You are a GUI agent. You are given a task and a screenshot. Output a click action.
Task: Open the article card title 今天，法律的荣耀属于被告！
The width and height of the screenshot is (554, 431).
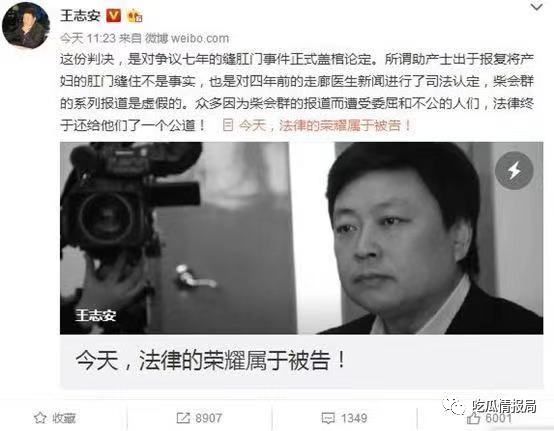coord(211,360)
